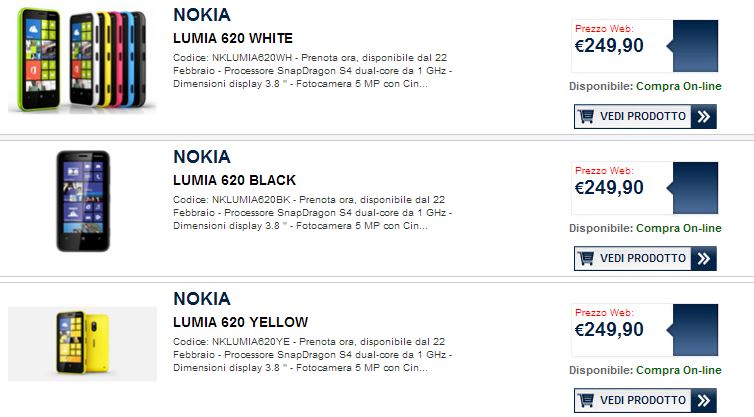Click NOKIA brand heading of first product
Image resolution: width=754 pixels, height=417 pixels.
[202, 15]
